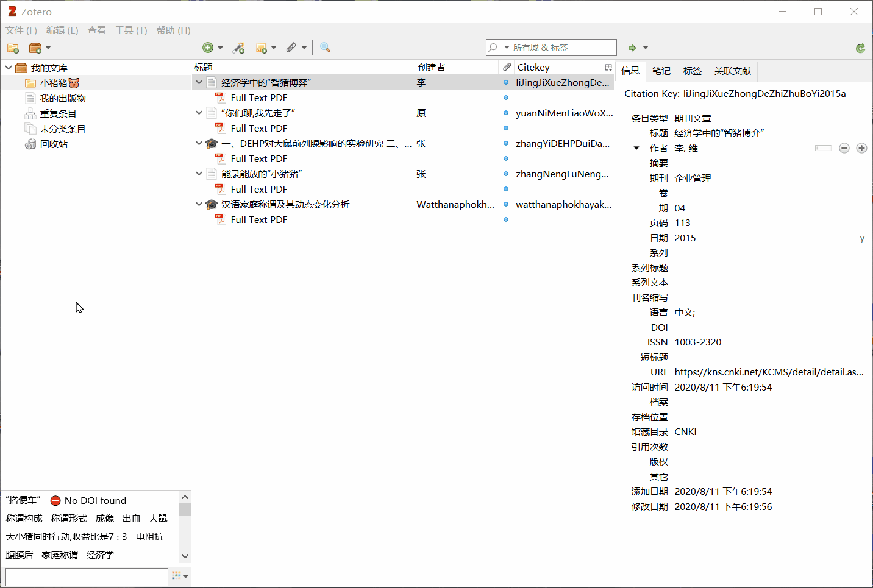873x588 pixels.
Task: Sort items by the 标题 column header
Action: pos(304,67)
